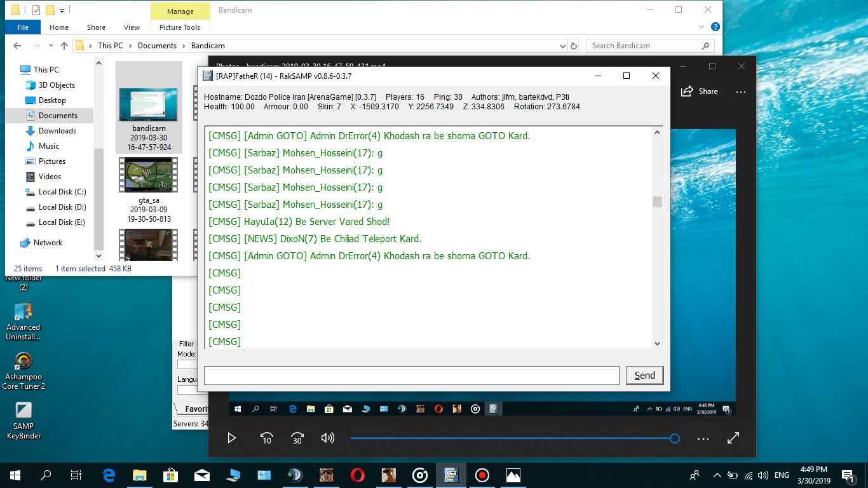The height and width of the screenshot is (488, 868).
Task: Select This PC in the navigation pane
Action: click(46, 70)
